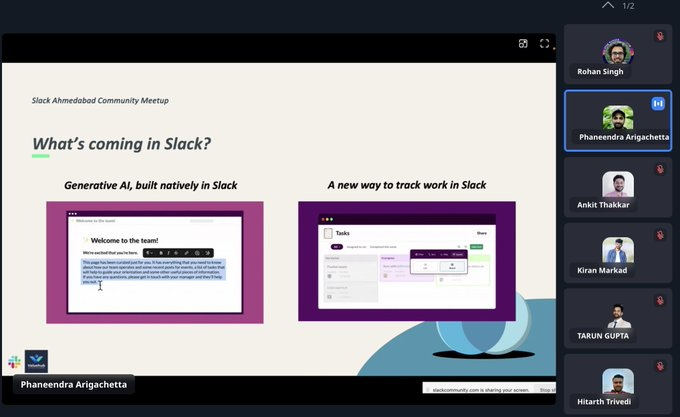Click the Hitarth Trivedi name label
The image size is (680, 417).
[604, 401]
